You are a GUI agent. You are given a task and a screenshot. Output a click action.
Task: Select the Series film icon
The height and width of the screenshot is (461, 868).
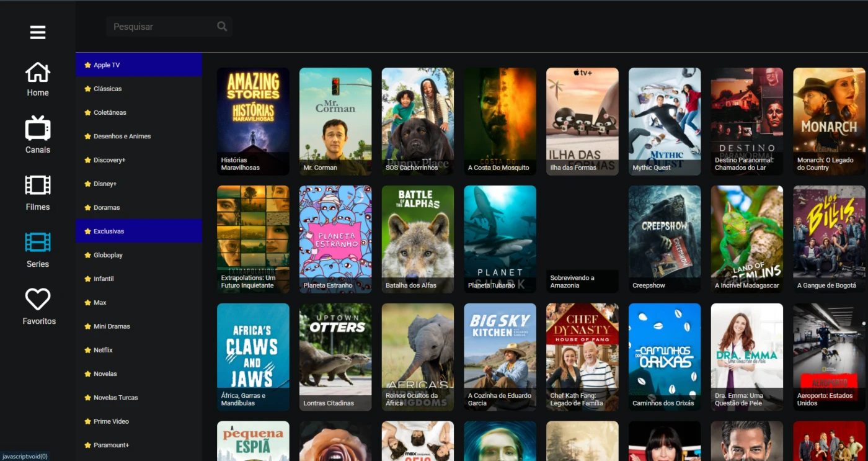pos(38,243)
